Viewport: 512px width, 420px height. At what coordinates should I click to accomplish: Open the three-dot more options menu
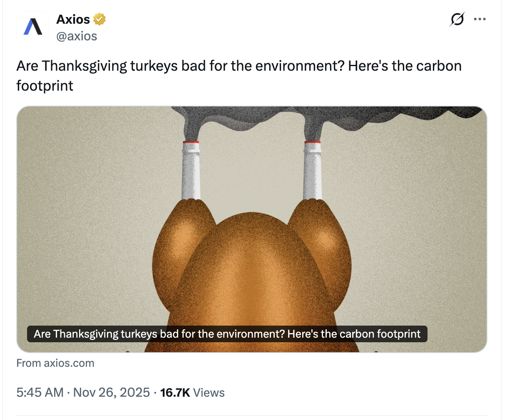480,19
